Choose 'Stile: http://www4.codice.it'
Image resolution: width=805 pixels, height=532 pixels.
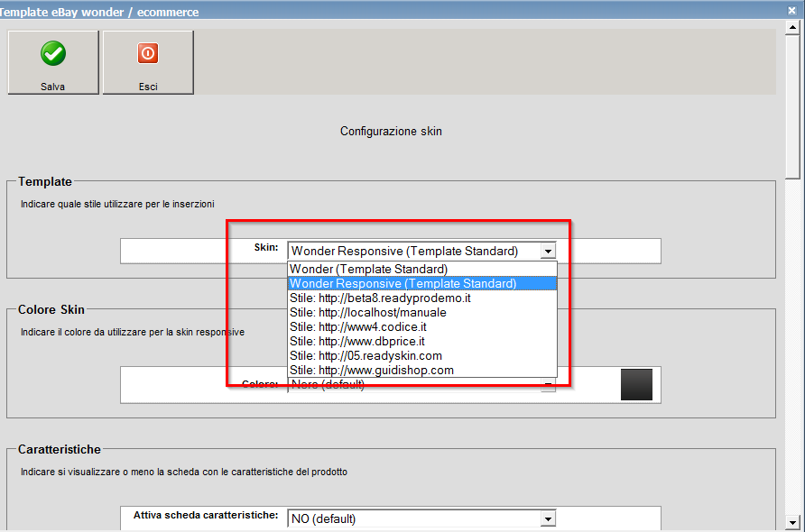tap(422, 326)
